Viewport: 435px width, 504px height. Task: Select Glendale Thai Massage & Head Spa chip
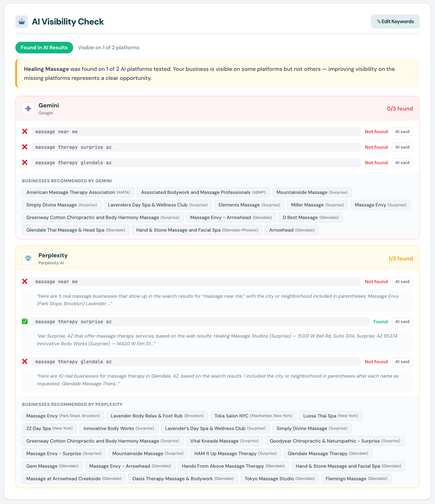pos(76,230)
